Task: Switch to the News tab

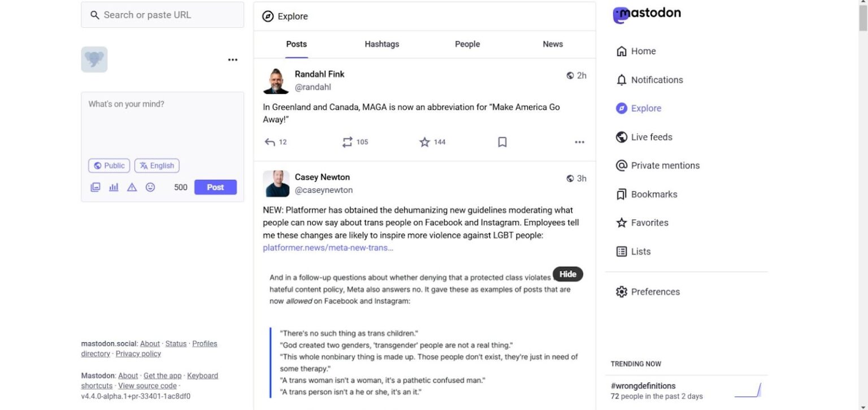Action: pos(553,44)
